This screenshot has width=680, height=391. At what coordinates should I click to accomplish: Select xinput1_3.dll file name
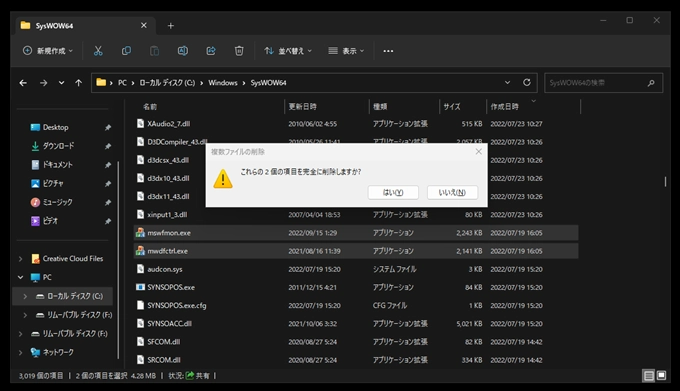coord(167,215)
